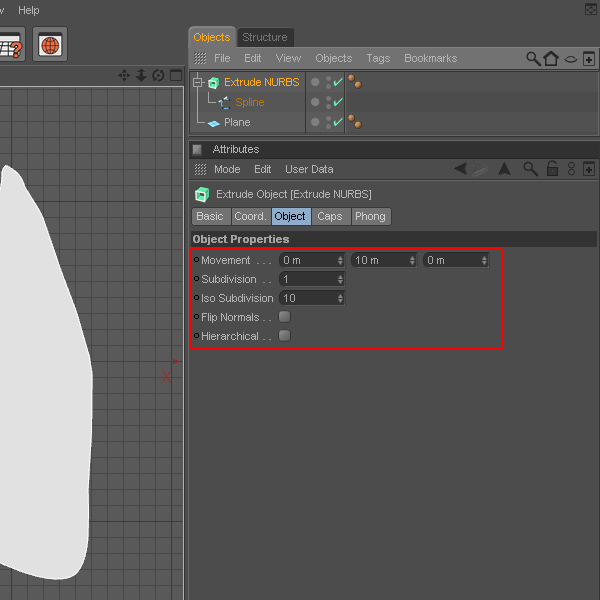Click the Attributes panel header square icon
Image resolution: width=600 pixels, height=600 pixels.
click(197, 150)
